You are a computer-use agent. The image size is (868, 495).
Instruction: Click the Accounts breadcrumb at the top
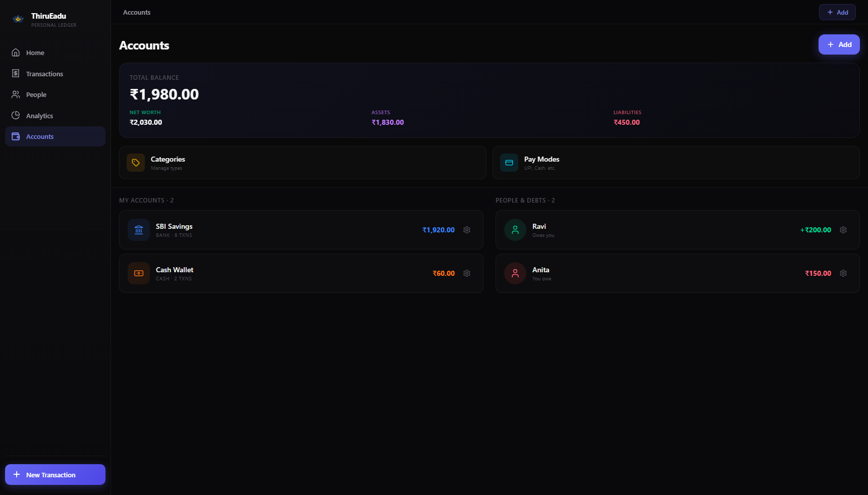click(x=136, y=12)
